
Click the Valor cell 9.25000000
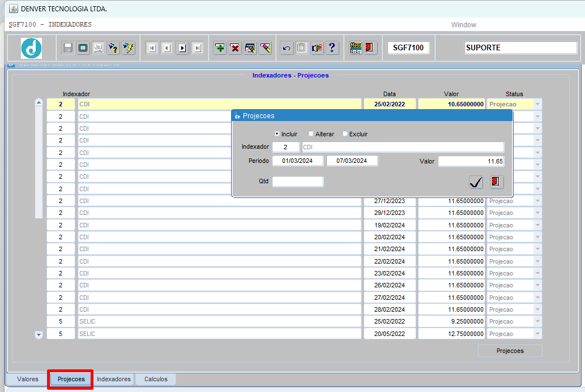(x=451, y=321)
